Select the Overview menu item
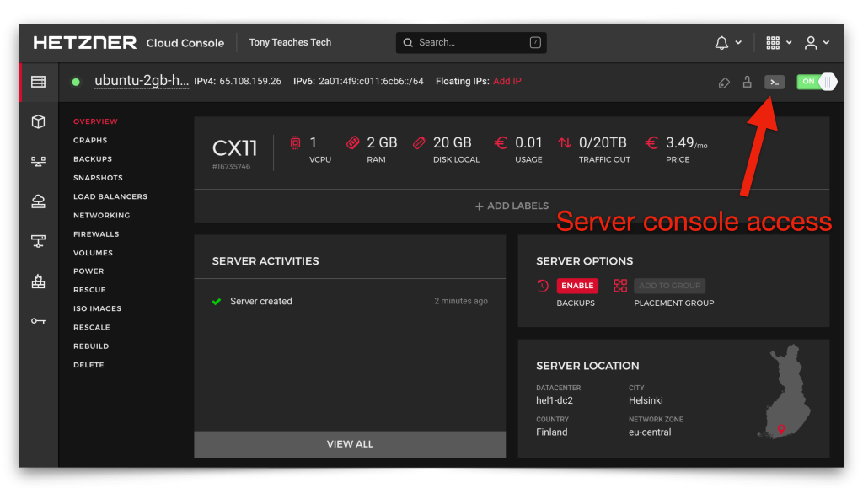Image resolution: width=863 pixels, height=504 pixels. [x=96, y=121]
